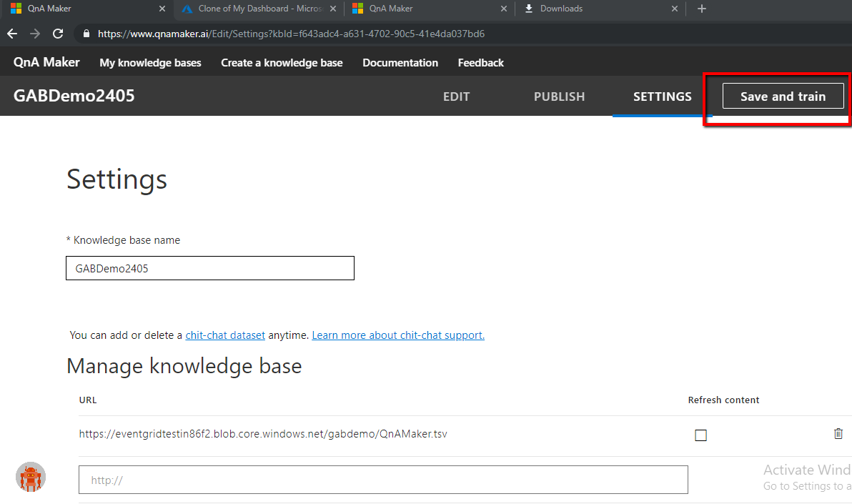Image resolution: width=852 pixels, height=504 pixels.
Task: Open the EDIT tab
Action: [457, 97]
